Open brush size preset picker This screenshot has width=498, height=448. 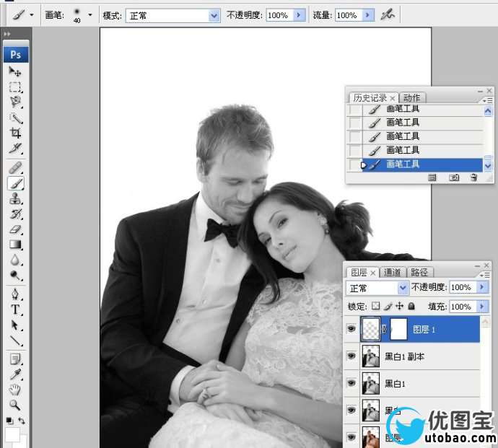pos(90,14)
